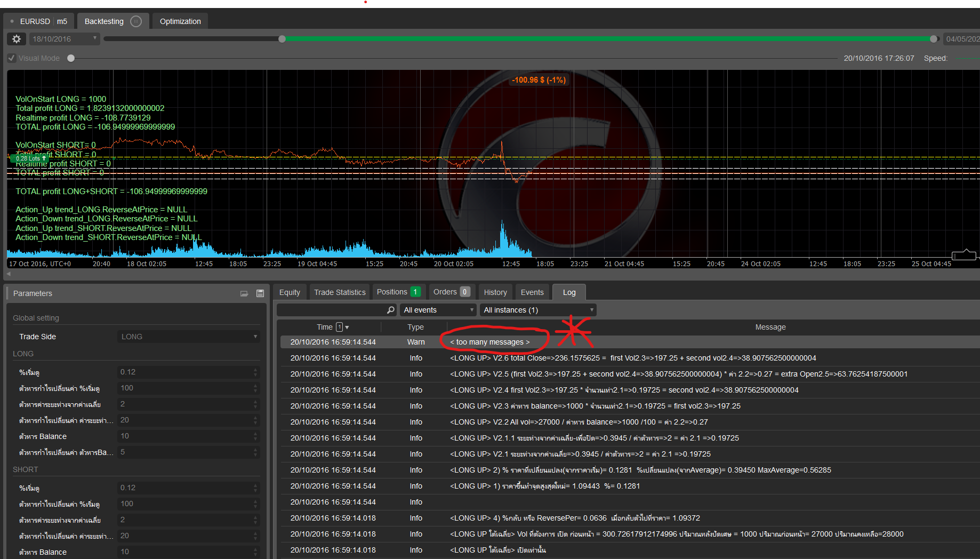Select log row containing 'MaxAverage=0.56285'
Image resolution: width=980 pixels, height=559 pixels.
630,470
